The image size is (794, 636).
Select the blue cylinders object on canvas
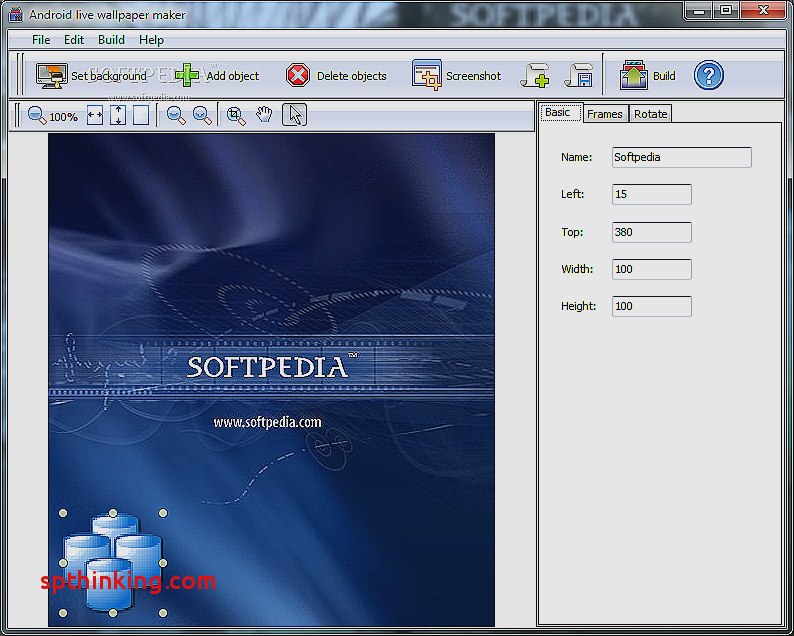point(112,563)
